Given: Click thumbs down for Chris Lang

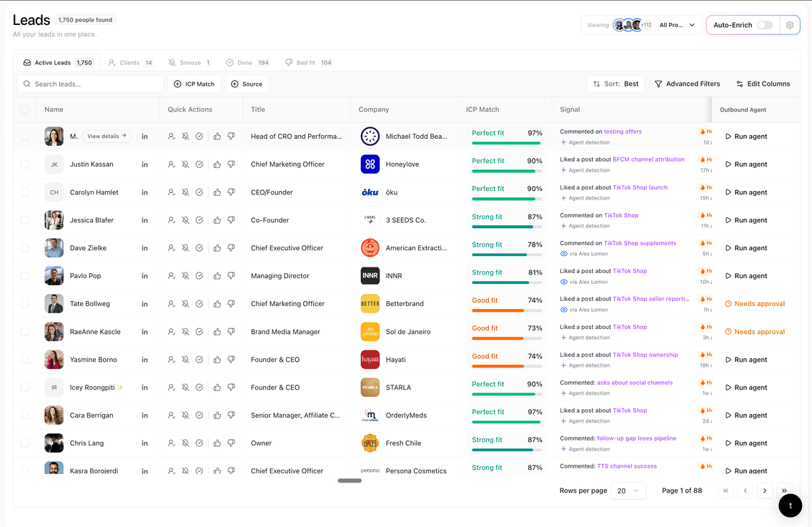Looking at the screenshot, I should pos(231,443).
